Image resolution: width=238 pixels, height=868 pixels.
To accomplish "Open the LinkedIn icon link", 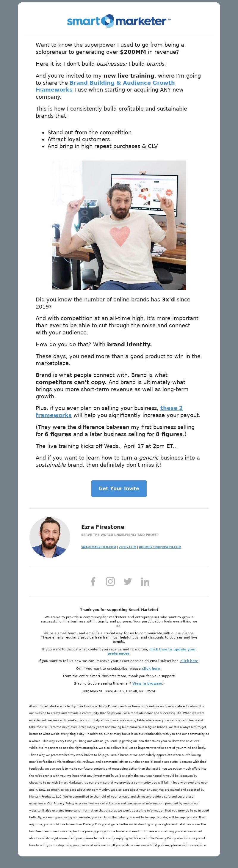I will click(145, 581).
